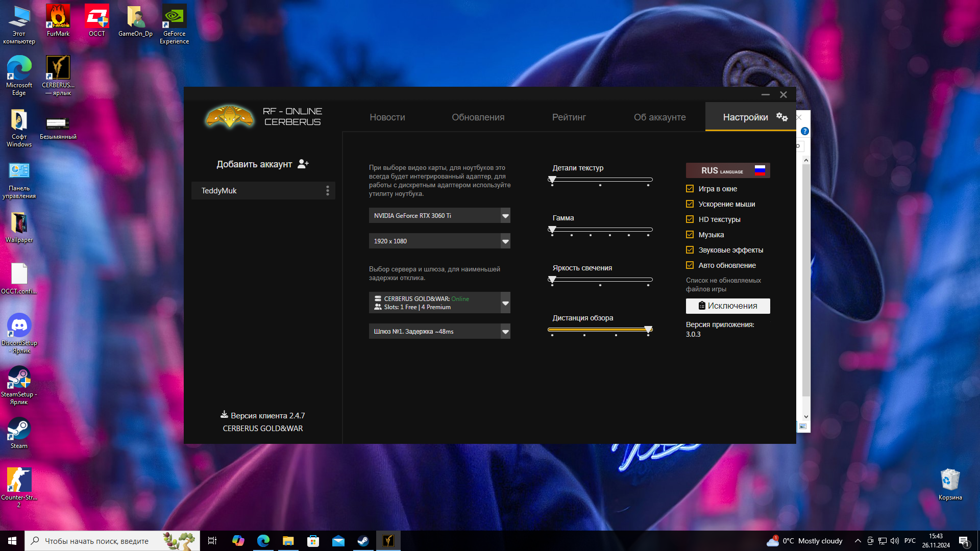Select the Настройки tab label
980x551 pixels.
coord(745,117)
